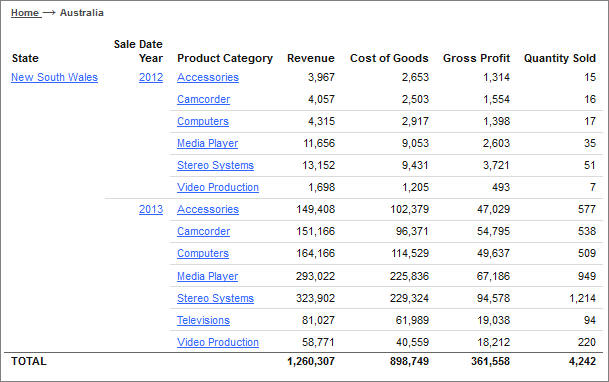Viewport: 609px width, 382px height.
Task: Drill into the 2013 sale year link
Action: [151, 209]
